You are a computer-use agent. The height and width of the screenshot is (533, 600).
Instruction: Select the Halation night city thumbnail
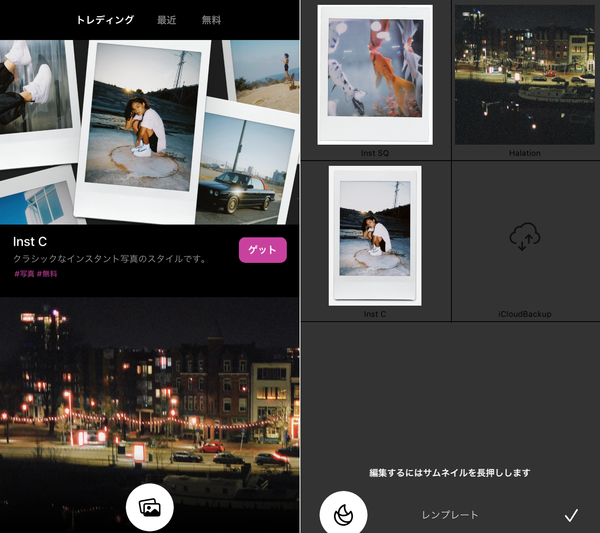pos(525,75)
